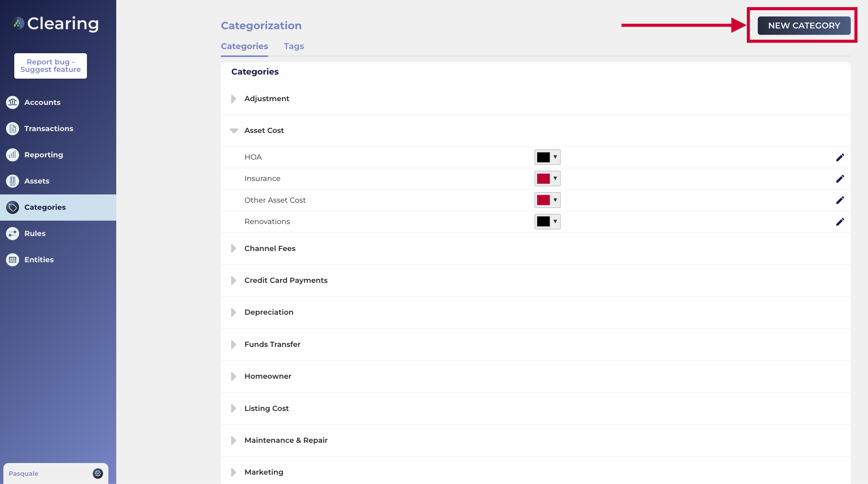
Task: Click the Reporting bar chart icon
Action: (13, 155)
